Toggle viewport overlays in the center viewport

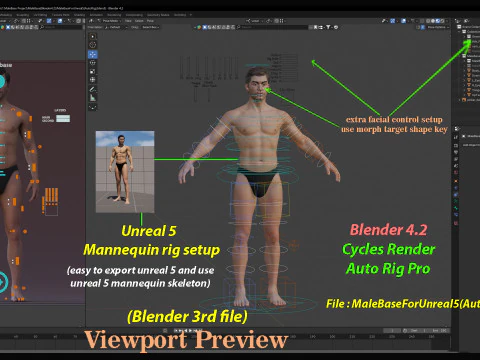click(403, 21)
